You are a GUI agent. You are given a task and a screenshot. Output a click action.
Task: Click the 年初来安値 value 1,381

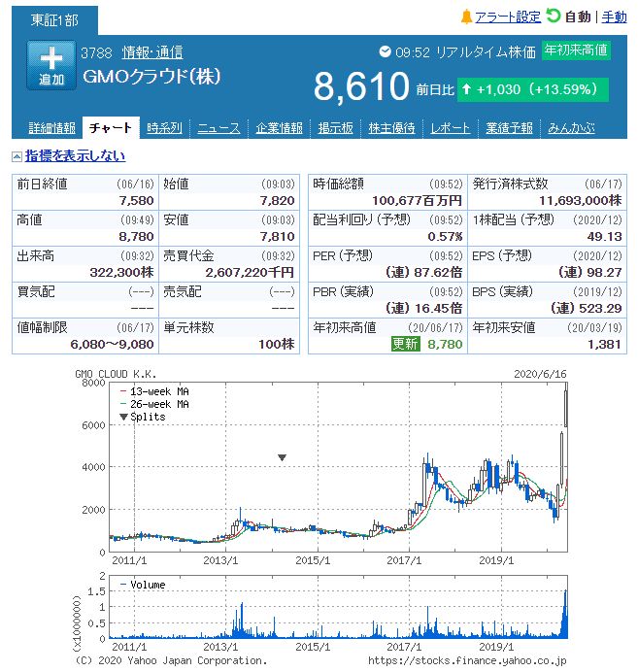604,345
